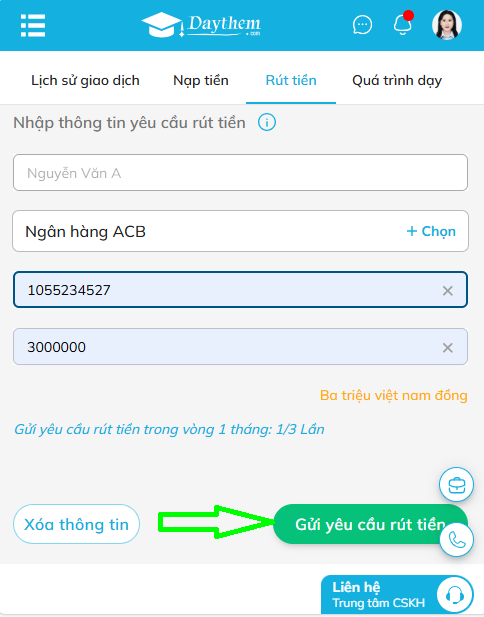
Task: Open the user profile avatar
Action: (447, 25)
